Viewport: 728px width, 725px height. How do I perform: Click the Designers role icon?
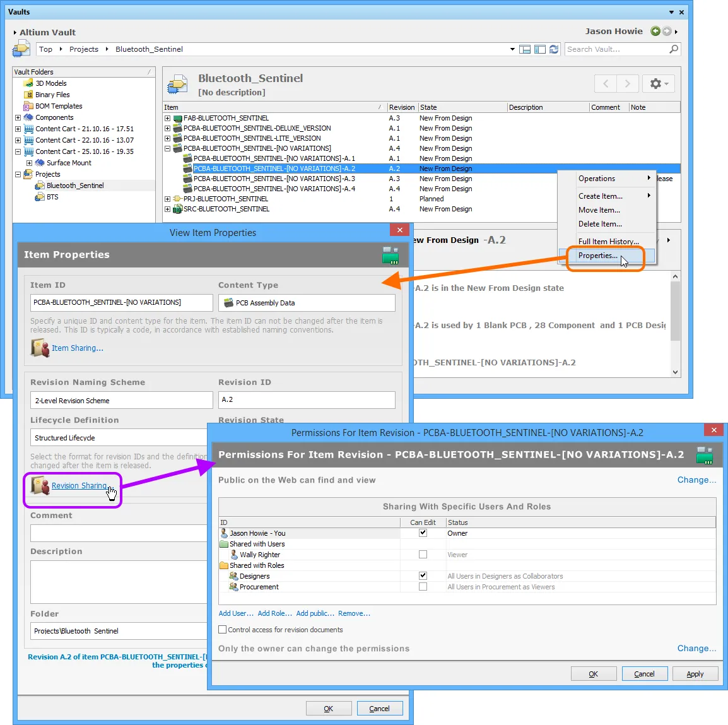click(233, 576)
